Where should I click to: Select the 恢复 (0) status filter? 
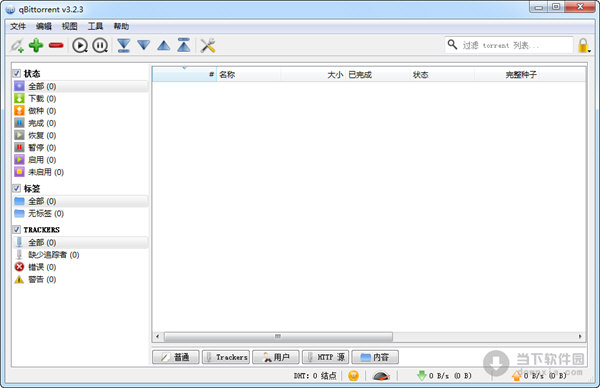[80, 135]
